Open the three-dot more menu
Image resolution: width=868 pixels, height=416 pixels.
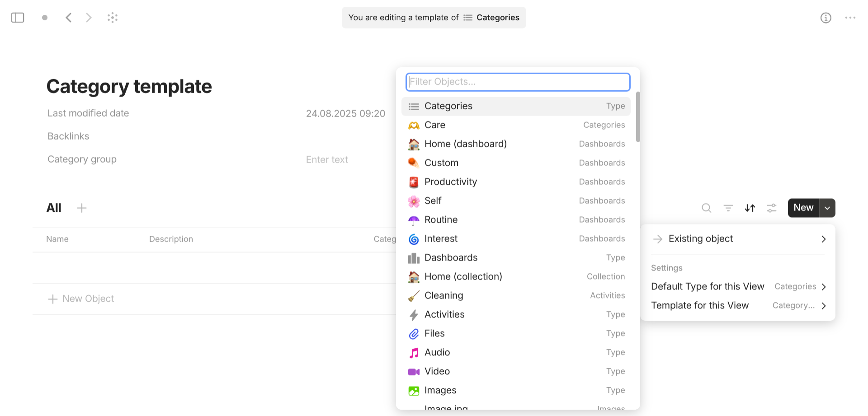[x=850, y=18]
